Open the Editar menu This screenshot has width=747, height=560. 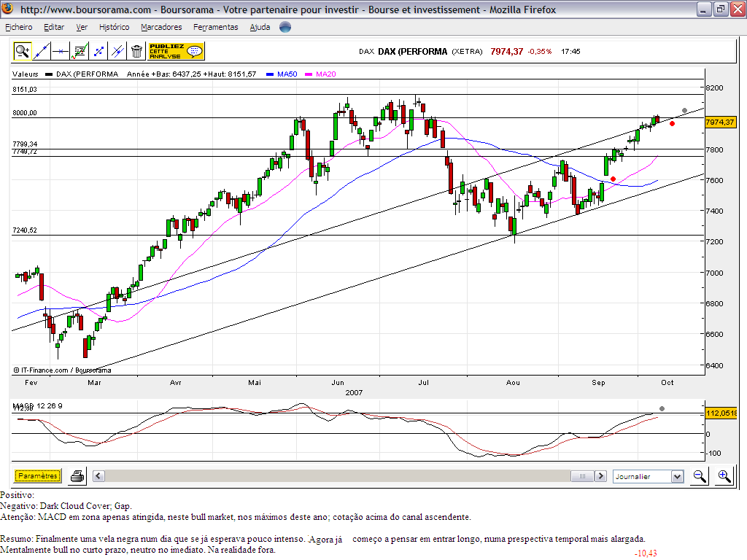54,27
